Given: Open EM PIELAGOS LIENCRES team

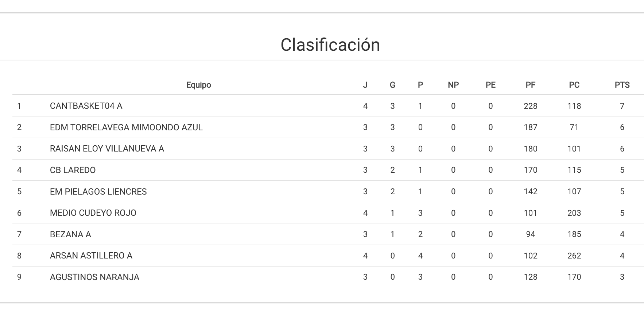Looking at the screenshot, I should [x=98, y=192].
